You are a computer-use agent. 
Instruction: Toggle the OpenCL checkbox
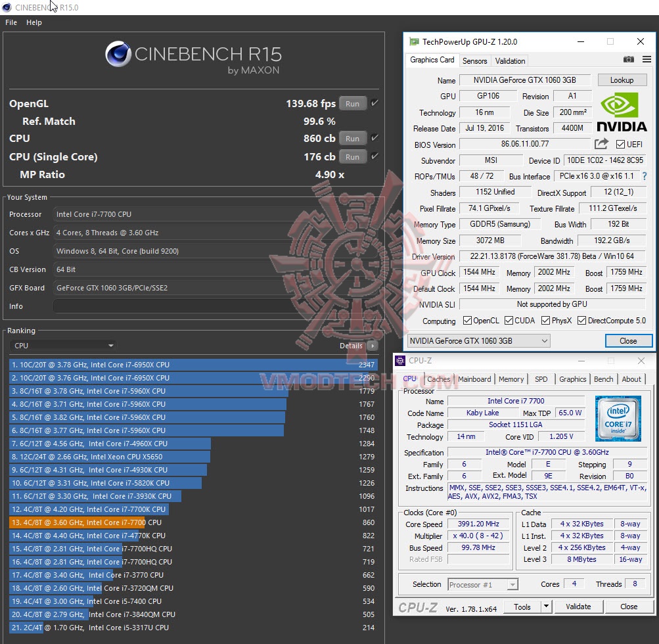tap(467, 321)
